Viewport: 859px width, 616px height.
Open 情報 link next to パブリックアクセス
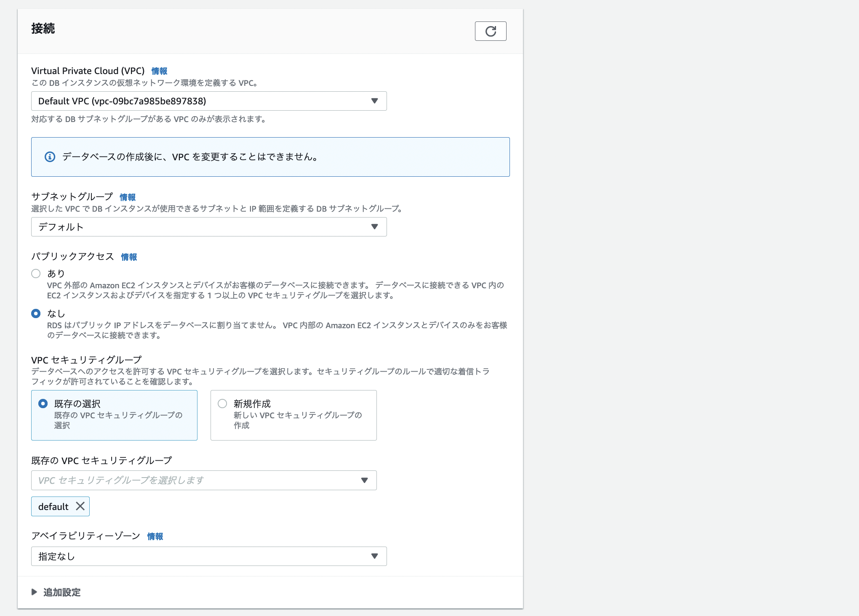(129, 257)
